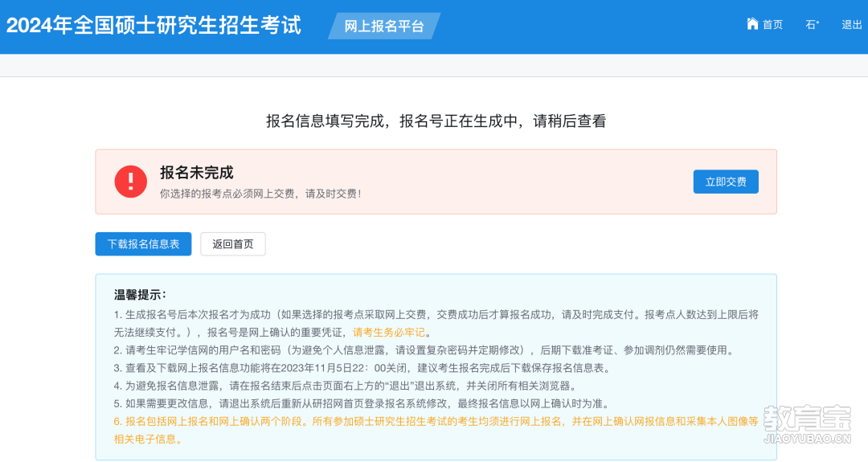The height and width of the screenshot is (462, 868).
Task: Click the 教育宝 watermark logo
Action: tap(807, 419)
